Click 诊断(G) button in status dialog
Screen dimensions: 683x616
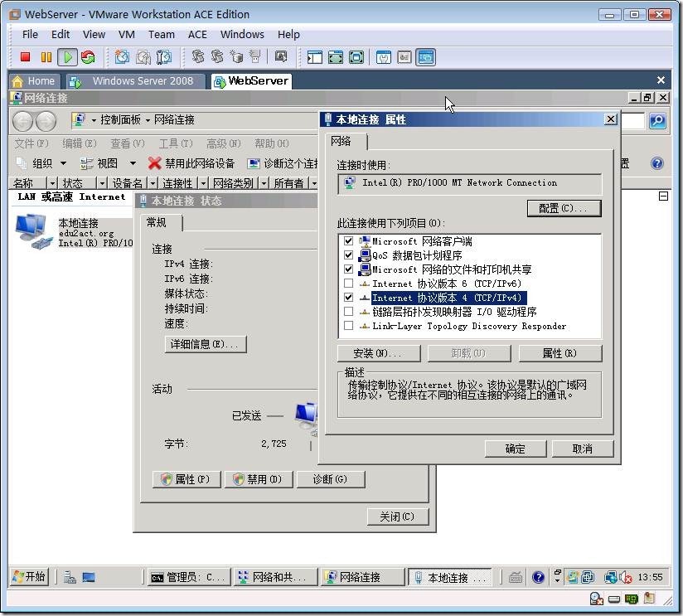pos(331,479)
